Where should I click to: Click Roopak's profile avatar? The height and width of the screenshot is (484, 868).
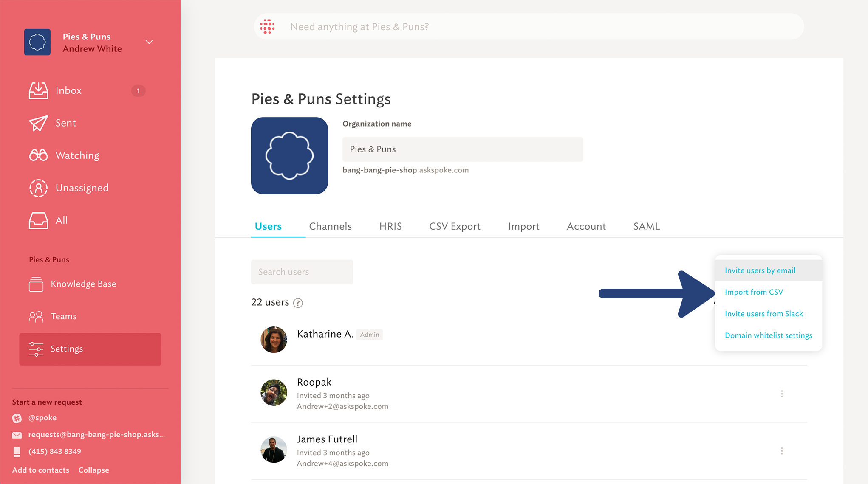click(x=274, y=393)
